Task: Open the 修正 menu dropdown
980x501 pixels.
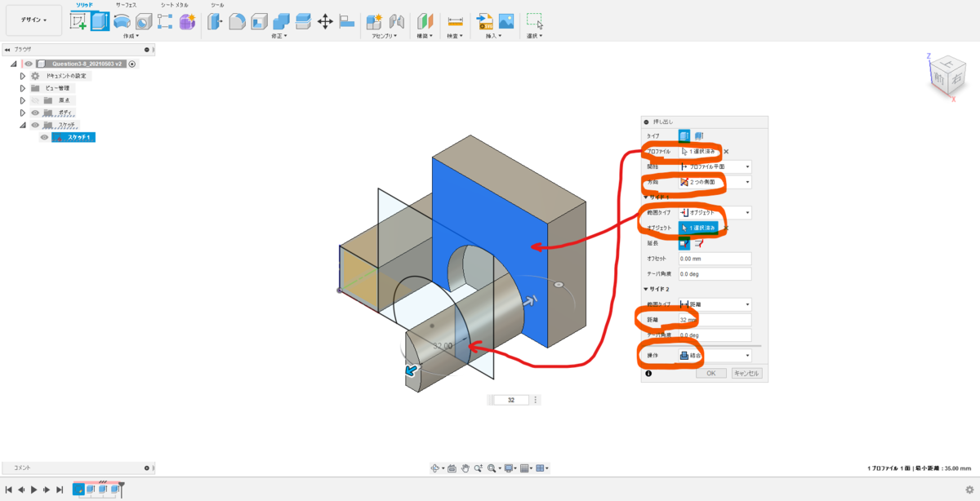Action: [x=280, y=36]
